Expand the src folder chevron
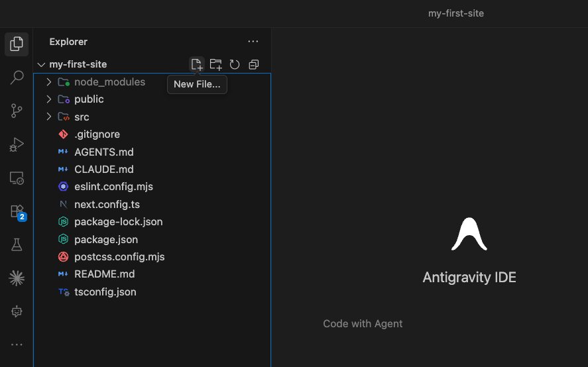This screenshot has height=367, width=588. coord(49,117)
